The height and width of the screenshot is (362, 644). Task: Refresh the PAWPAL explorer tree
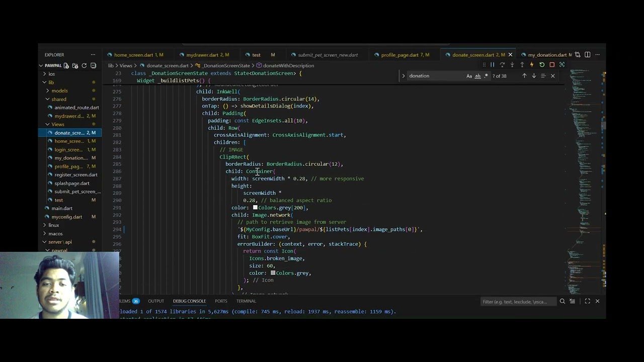(x=84, y=65)
